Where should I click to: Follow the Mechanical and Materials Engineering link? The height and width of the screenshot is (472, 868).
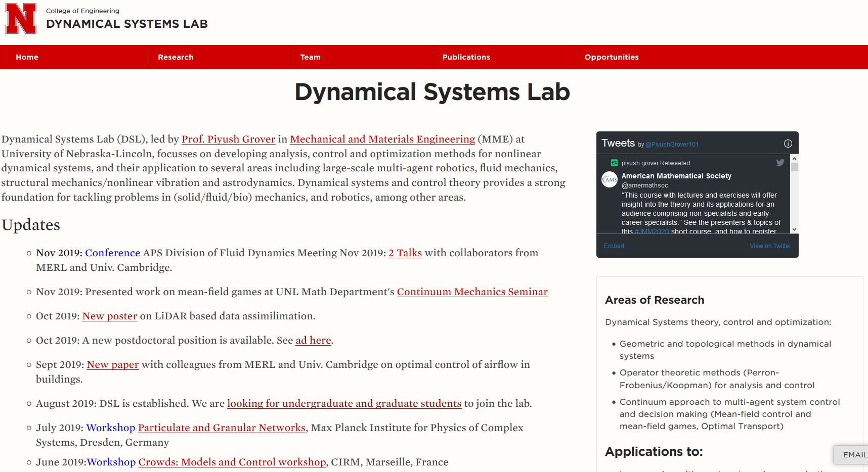tap(382, 139)
